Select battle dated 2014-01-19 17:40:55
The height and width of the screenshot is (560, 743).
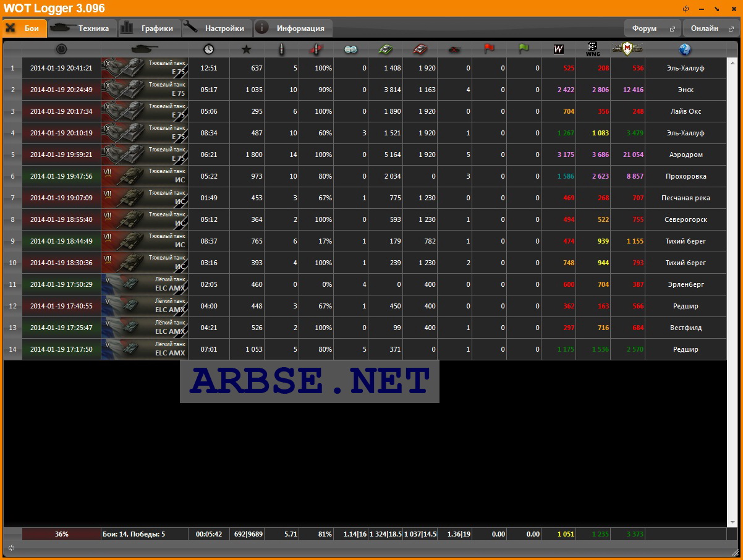coord(61,306)
